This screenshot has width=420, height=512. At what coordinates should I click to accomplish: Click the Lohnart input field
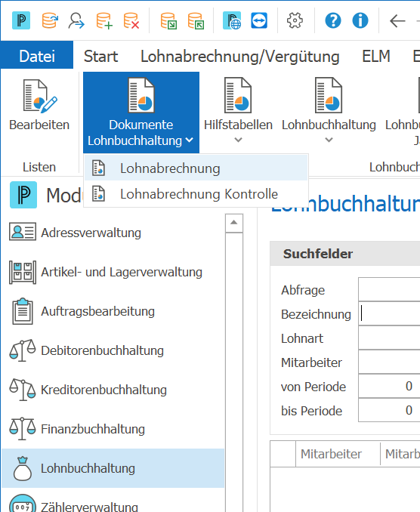click(389, 338)
